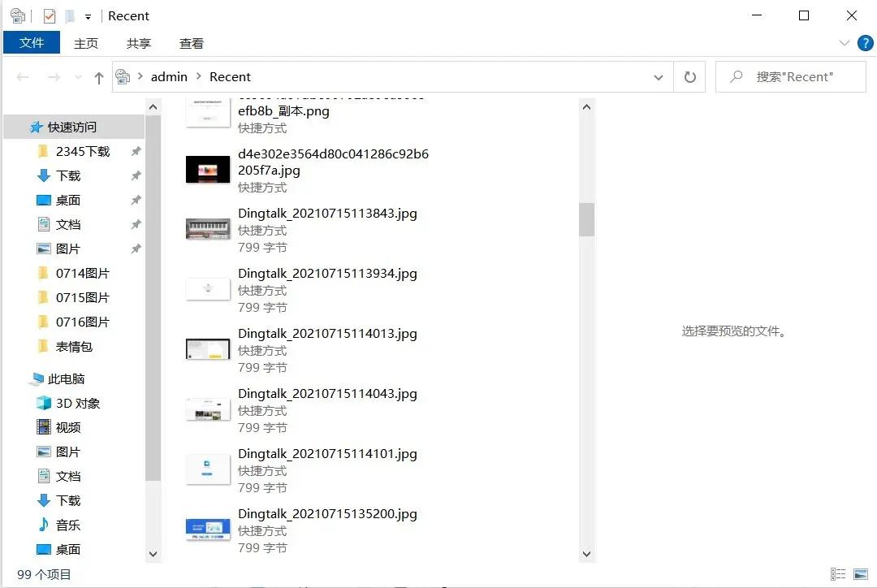Screen dimensions: 877x588
Task: Click the Recent folder icon in address bar
Action: click(123, 76)
